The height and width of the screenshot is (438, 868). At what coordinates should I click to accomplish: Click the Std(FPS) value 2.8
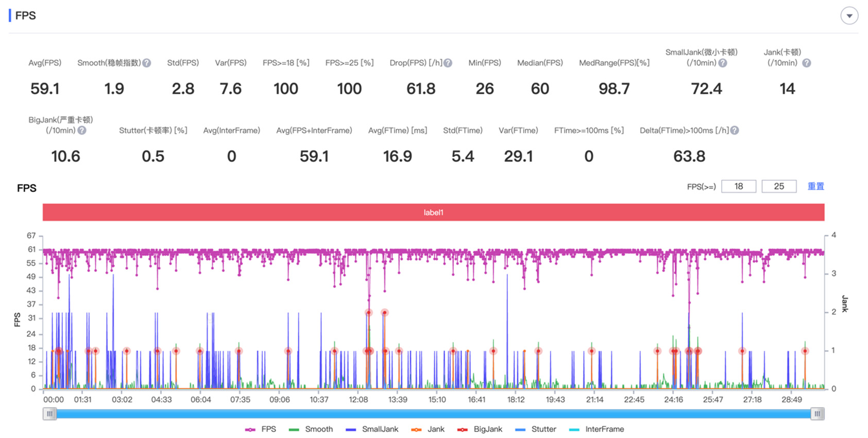pyautogui.click(x=183, y=89)
